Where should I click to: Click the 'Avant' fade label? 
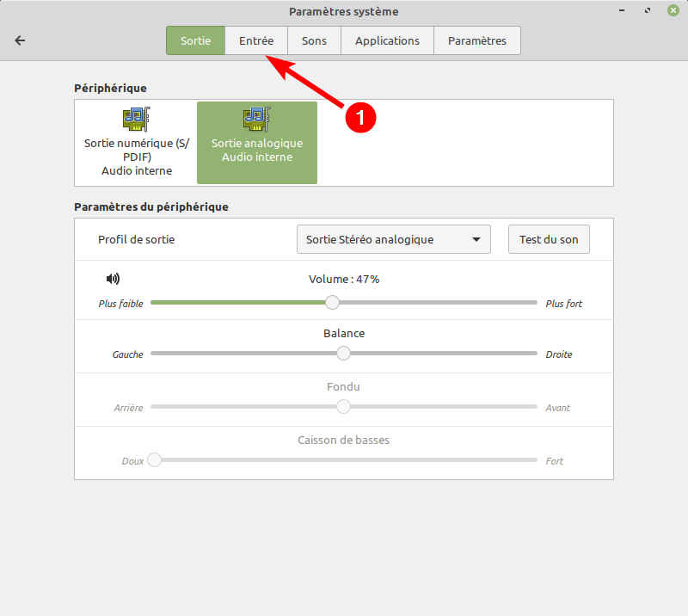[x=557, y=408]
